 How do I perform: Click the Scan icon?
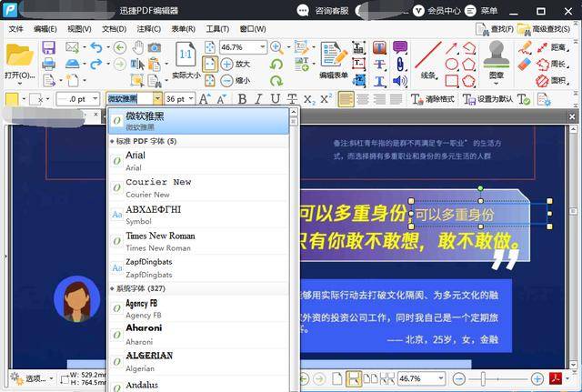(x=72, y=64)
